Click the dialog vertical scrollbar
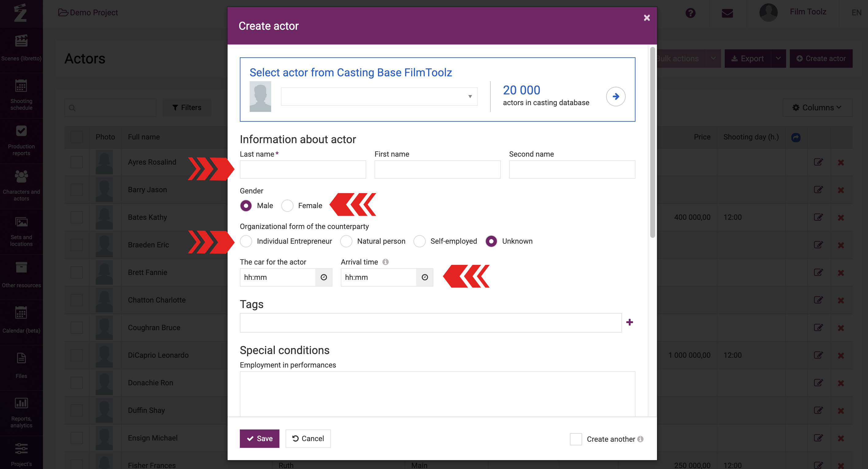 (652, 143)
